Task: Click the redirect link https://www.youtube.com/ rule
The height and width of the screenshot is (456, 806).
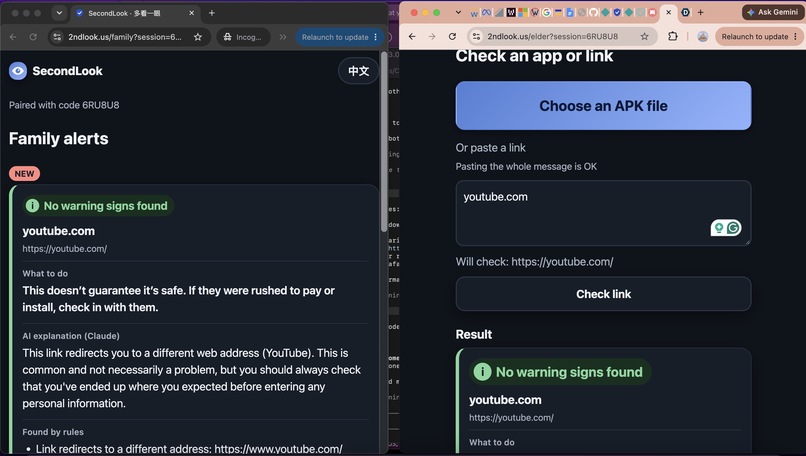Action: tap(278, 449)
